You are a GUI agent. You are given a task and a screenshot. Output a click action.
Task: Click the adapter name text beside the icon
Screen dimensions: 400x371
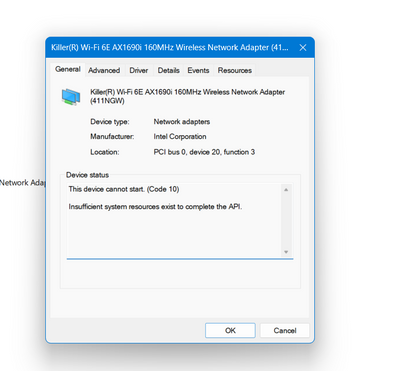point(188,96)
